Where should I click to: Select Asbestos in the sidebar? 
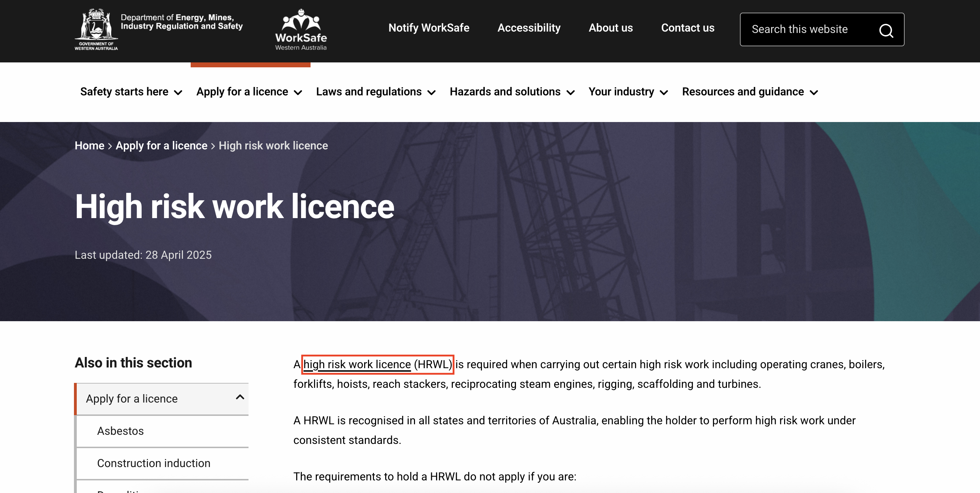tap(120, 431)
